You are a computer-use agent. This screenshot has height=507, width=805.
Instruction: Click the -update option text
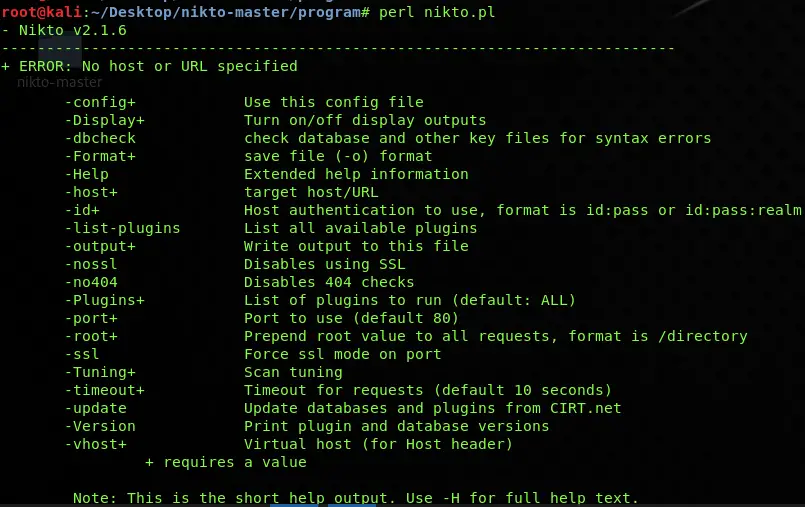point(96,408)
